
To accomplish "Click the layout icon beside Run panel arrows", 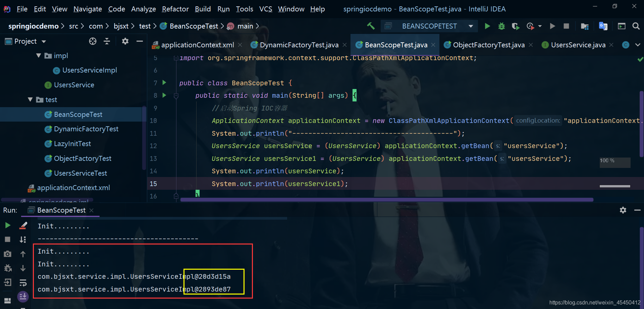I will pos(7,300).
